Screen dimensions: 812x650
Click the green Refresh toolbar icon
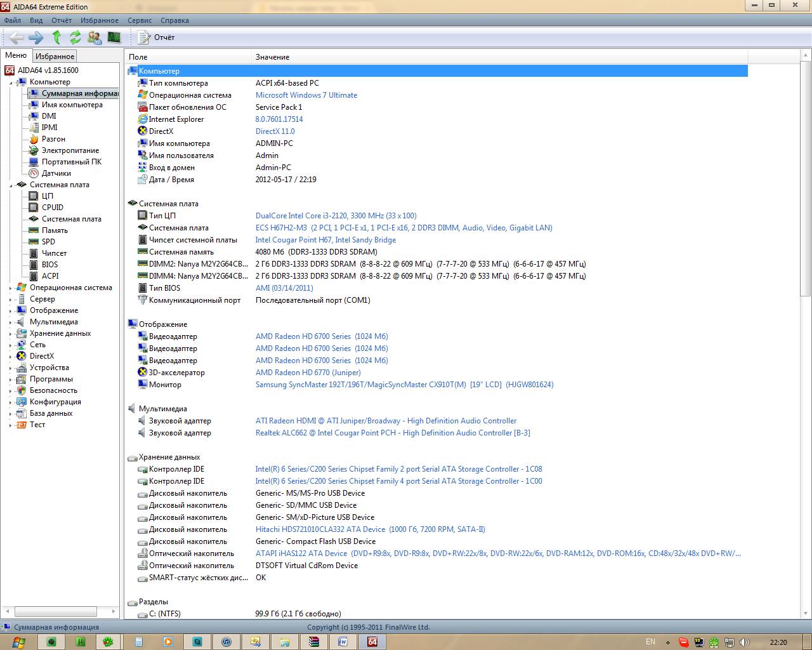(x=75, y=37)
